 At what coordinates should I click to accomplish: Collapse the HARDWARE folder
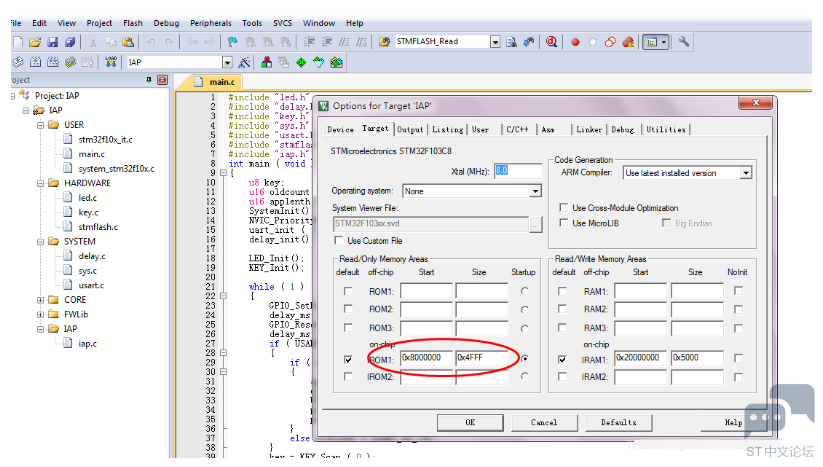[40, 183]
